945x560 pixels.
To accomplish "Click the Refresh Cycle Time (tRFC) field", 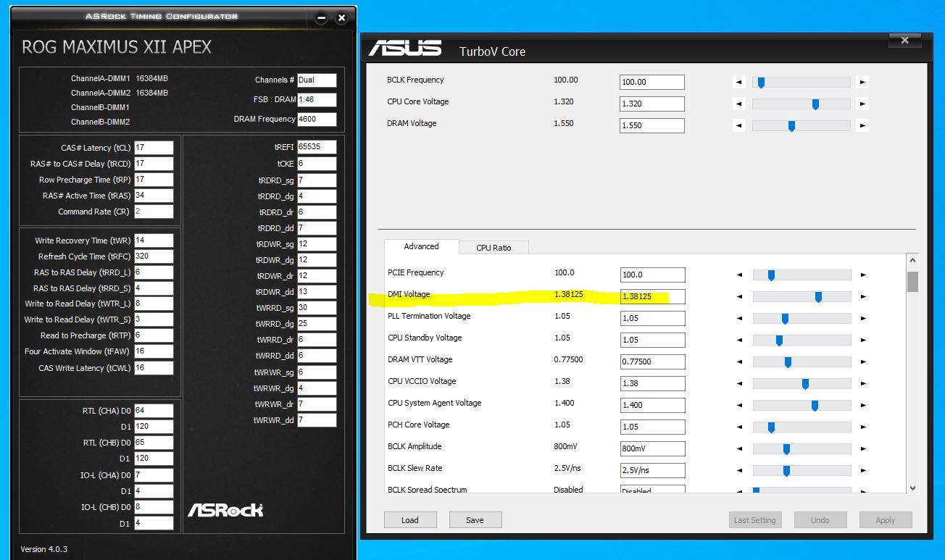I will pyautogui.click(x=154, y=256).
